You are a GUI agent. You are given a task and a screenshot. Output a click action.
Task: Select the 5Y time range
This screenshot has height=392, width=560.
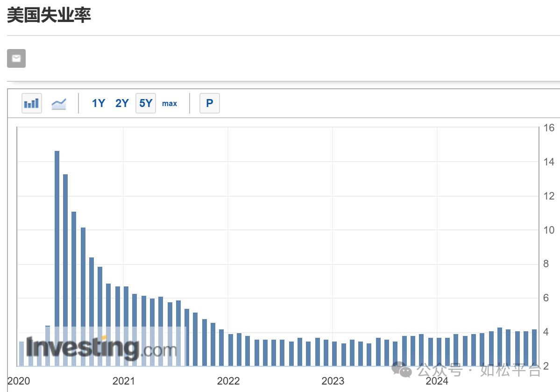(x=146, y=103)
